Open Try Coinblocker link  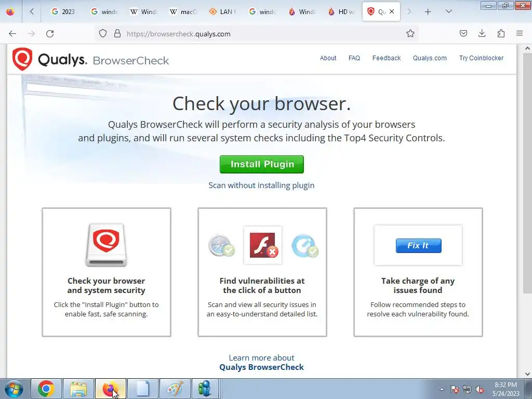coord(481,58)
